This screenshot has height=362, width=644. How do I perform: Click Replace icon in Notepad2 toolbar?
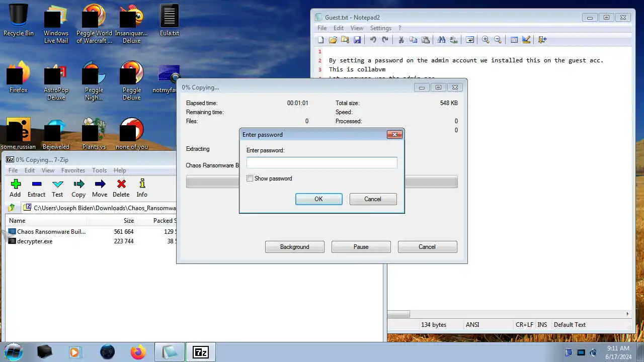pos(453,40)
